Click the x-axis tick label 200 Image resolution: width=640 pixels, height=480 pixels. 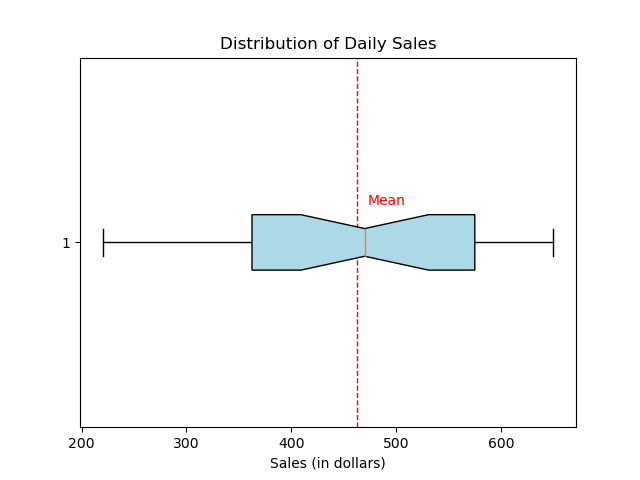[82, 443]
